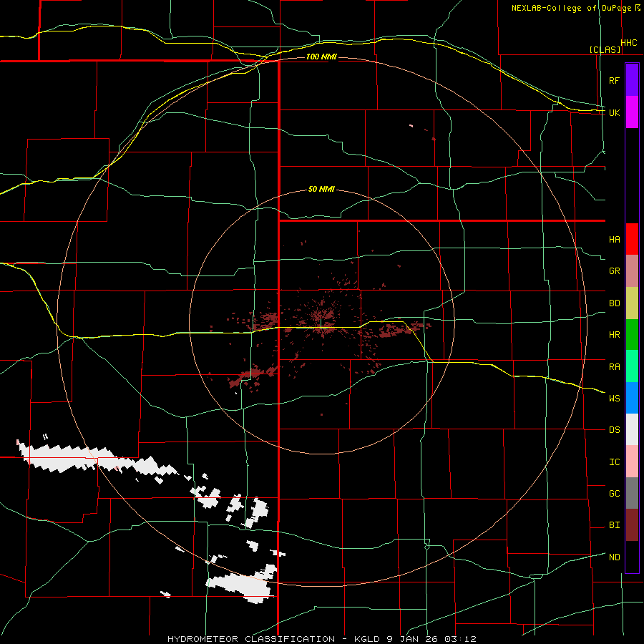Click the 9 JAN 26 date text
The image size is (644, 644).
(x=413, y=639)
